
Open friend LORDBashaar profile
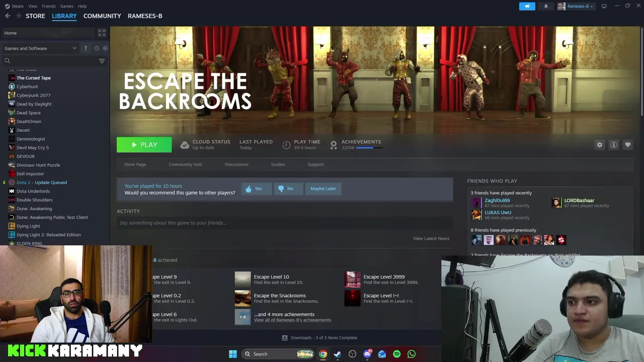(x=579, y=201)
